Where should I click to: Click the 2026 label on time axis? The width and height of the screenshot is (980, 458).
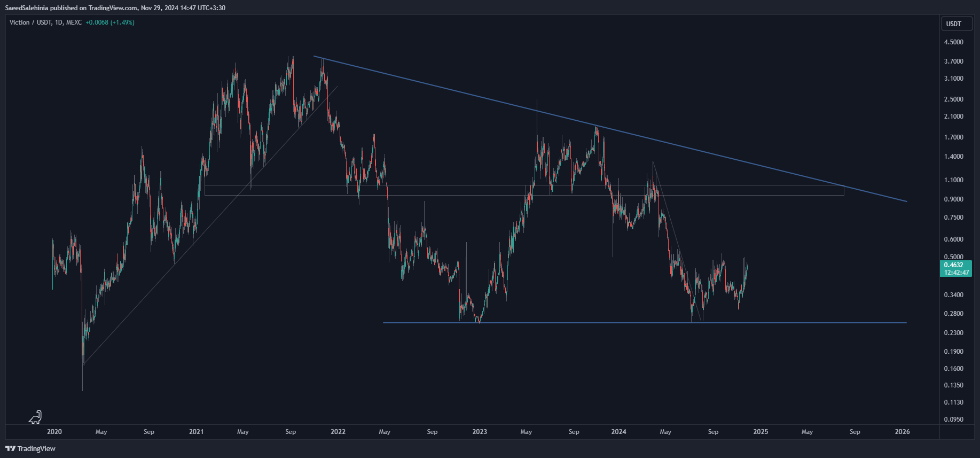click(903, 432)
